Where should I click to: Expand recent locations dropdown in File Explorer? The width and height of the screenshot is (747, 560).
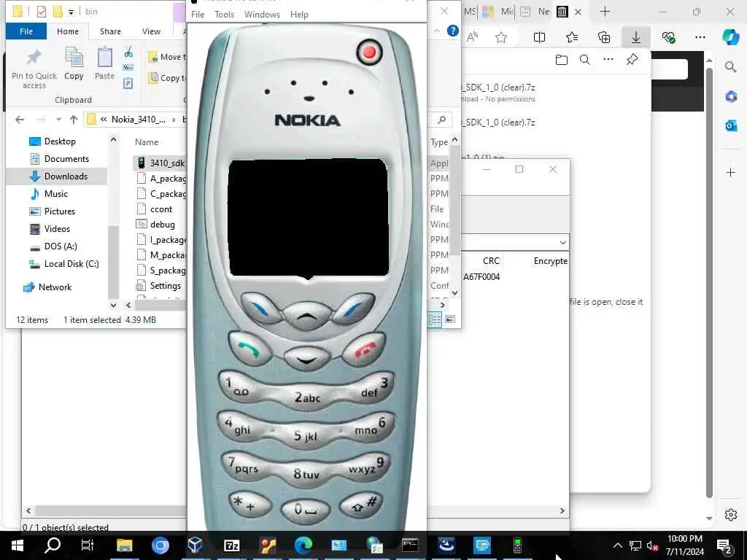pyautogui.click(x=58, y=120)
